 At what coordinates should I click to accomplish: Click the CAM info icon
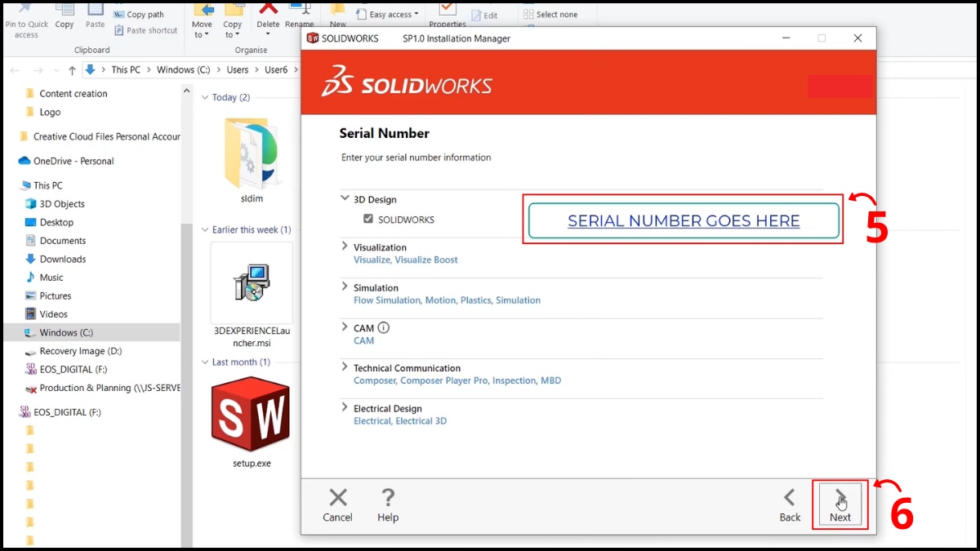coord(384,328)
